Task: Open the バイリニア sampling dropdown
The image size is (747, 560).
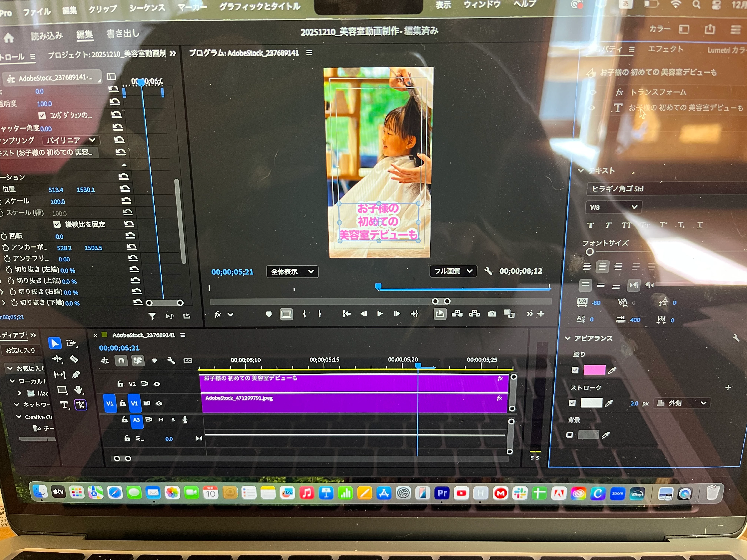Action: [71, 140]
